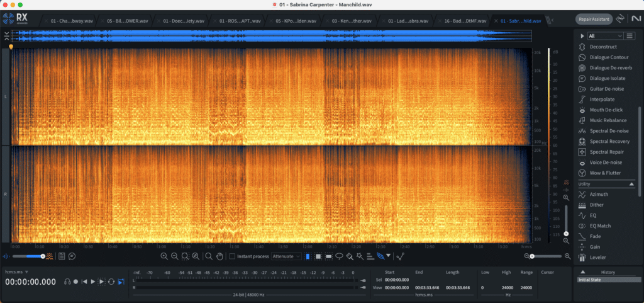Click the curve tool icon at toolbar end

tap(401, 256)
